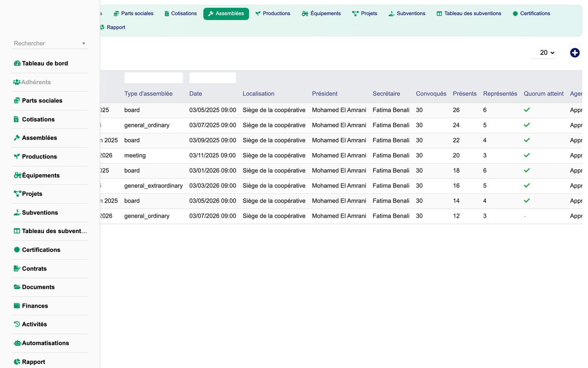Switch to the Productions top tab
This screenshot has height=368, width=588.
tap(272, 14)
